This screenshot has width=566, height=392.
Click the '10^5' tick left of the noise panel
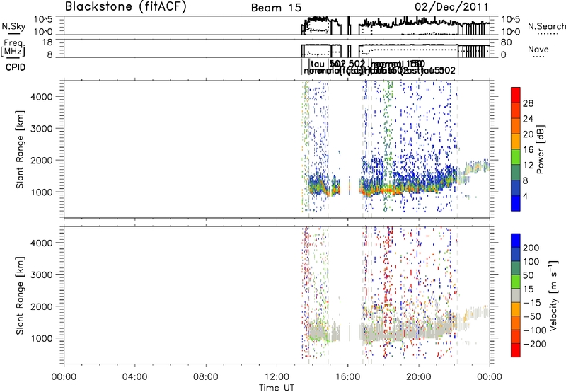tap(43, 20)
